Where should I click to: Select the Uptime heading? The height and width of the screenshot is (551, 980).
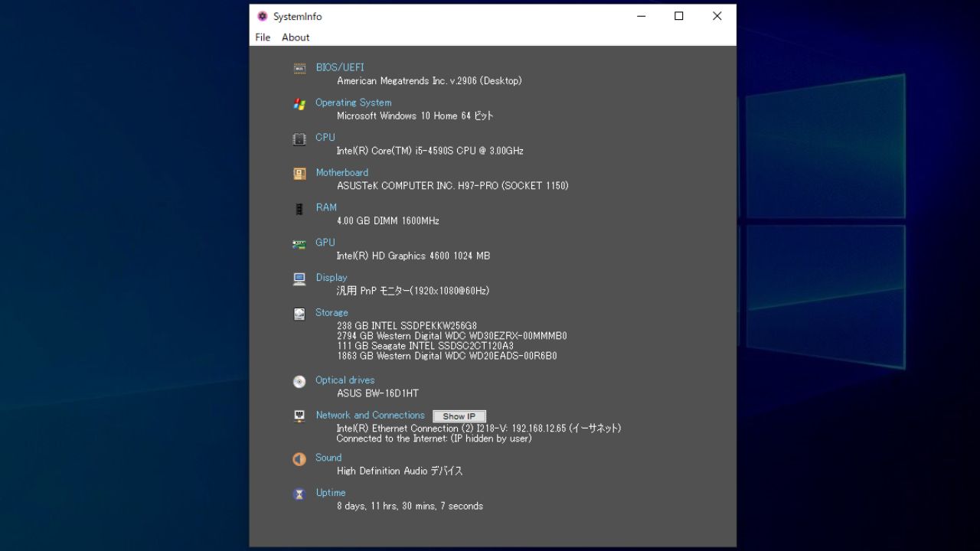click(x=331, y=493)
